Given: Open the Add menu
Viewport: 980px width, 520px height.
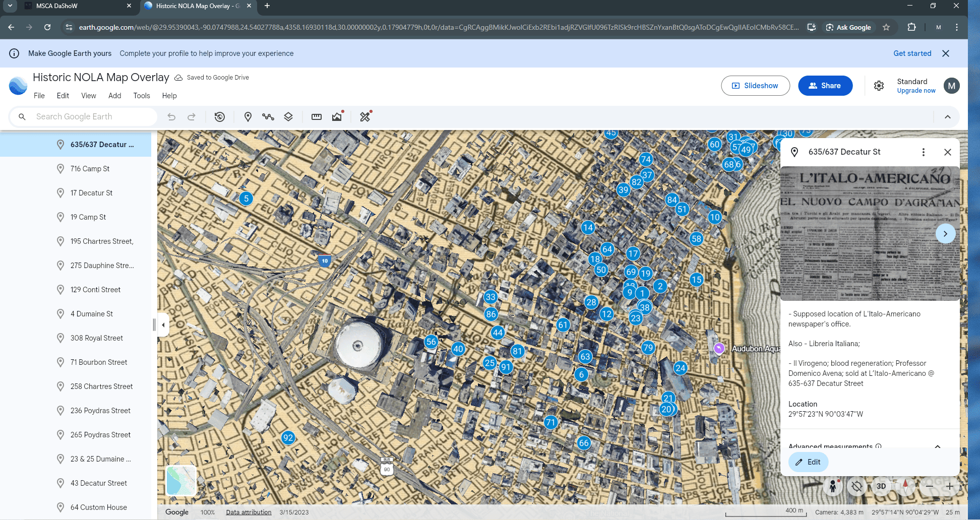Looking at the screenshot, I should pos(114,96).
